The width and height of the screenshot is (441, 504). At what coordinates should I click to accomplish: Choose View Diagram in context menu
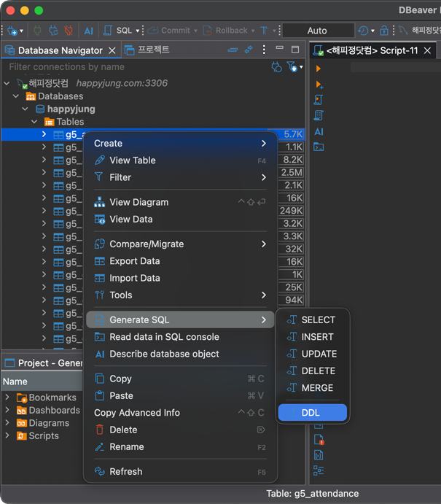click(138, 202)
